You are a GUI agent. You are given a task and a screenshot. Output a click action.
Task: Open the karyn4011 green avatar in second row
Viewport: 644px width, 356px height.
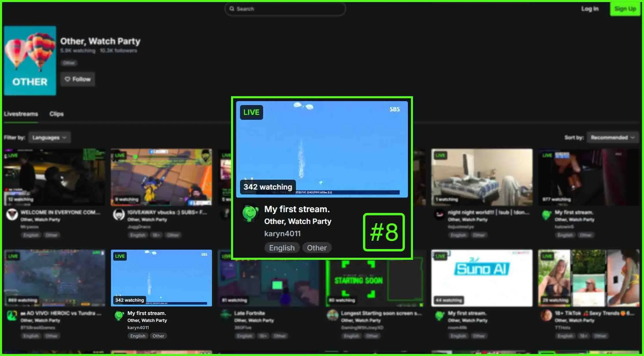tap(119, 316)
